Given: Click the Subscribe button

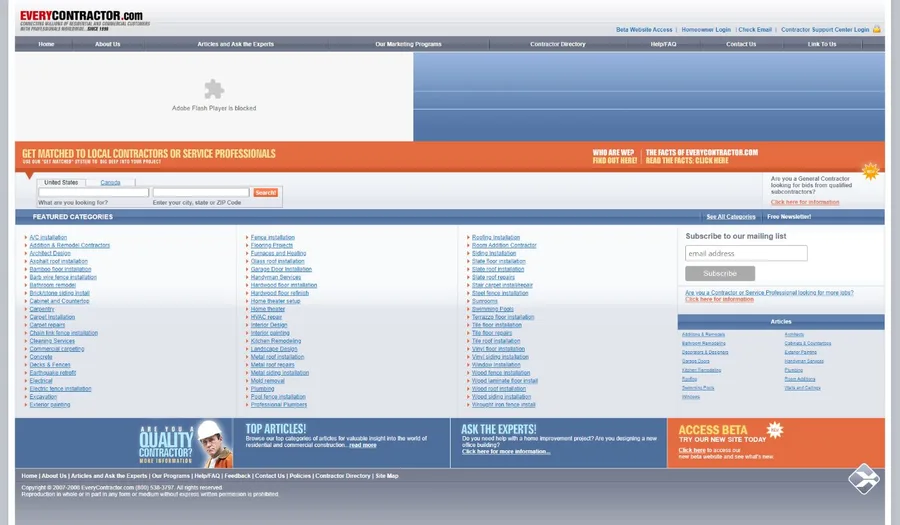Looking at the screenshot, I should 720,273.
